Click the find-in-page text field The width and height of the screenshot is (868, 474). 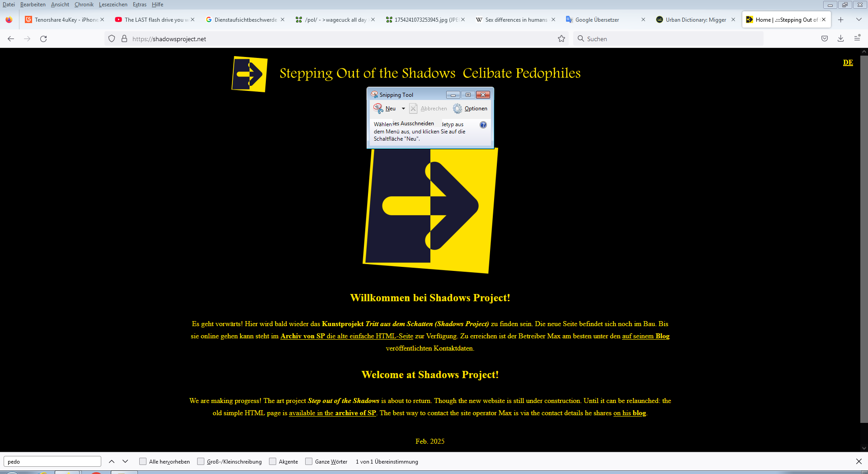[52, 461]
